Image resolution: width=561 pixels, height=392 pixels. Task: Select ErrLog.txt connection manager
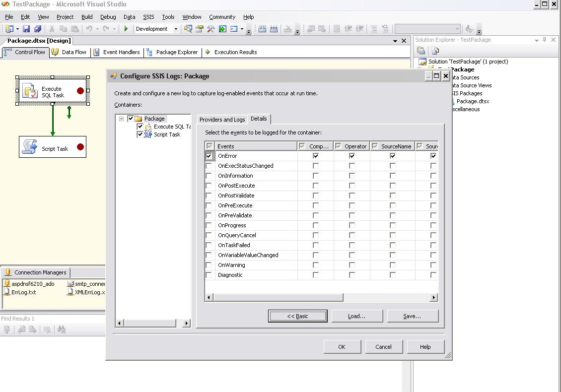click(x=23, y=292)
